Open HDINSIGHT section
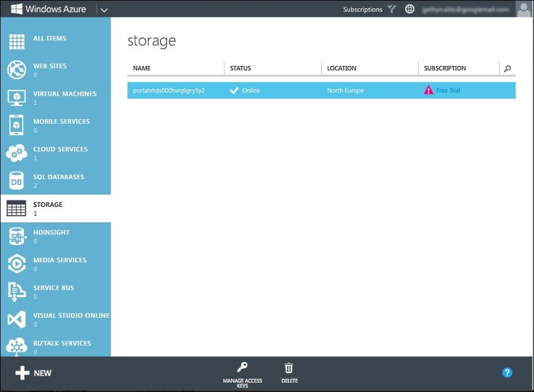Viewport: 534px width, 392px height. point(52,232)
